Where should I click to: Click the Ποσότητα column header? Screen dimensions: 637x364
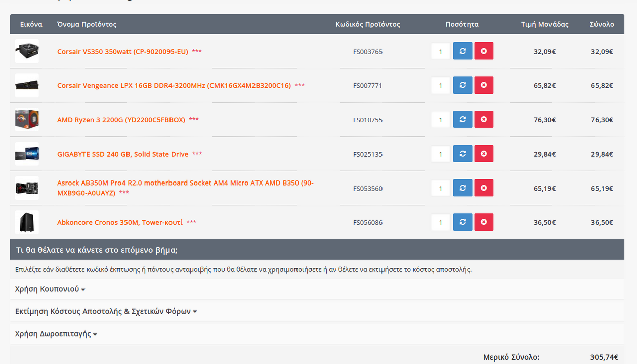pos(462,24)
